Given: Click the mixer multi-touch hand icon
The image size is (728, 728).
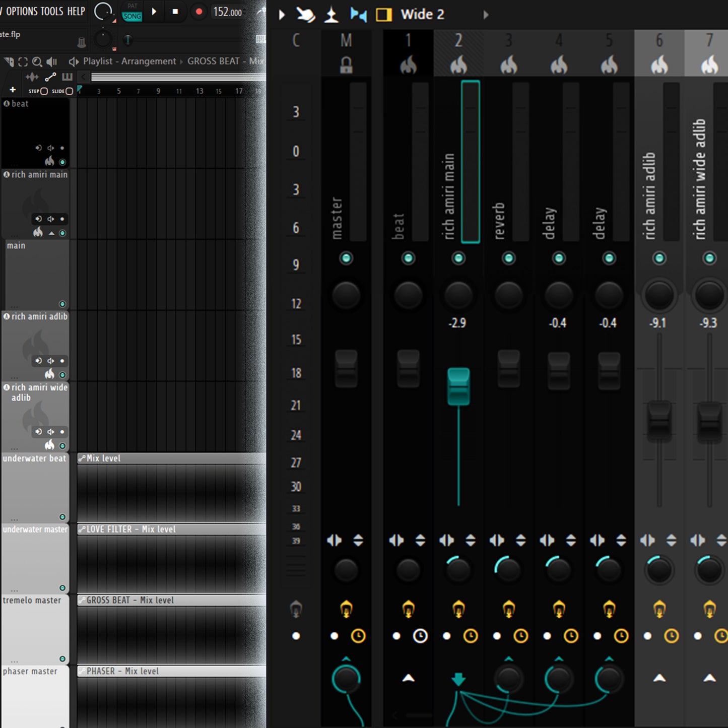Looking at the screenshot, I should (x=305, y=15).
